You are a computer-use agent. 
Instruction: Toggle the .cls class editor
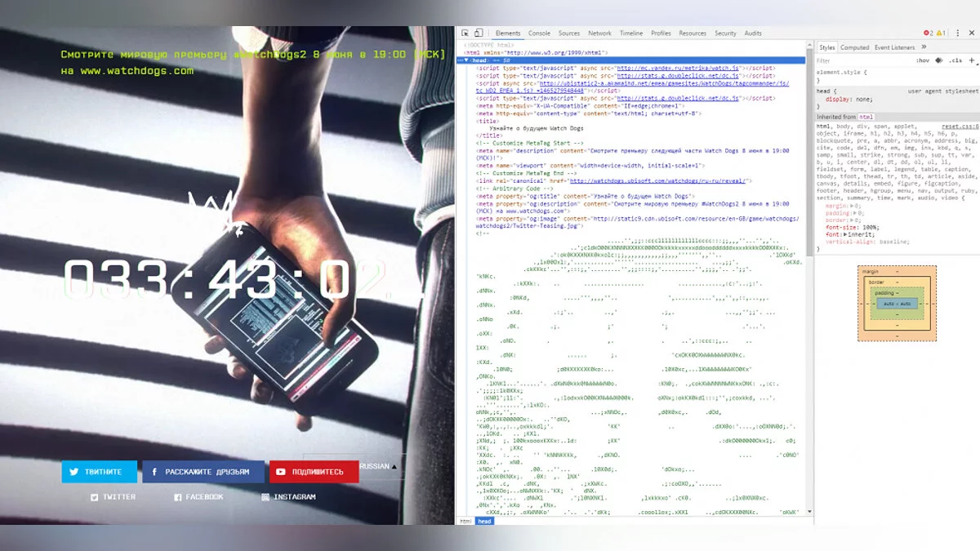point(956,60)
